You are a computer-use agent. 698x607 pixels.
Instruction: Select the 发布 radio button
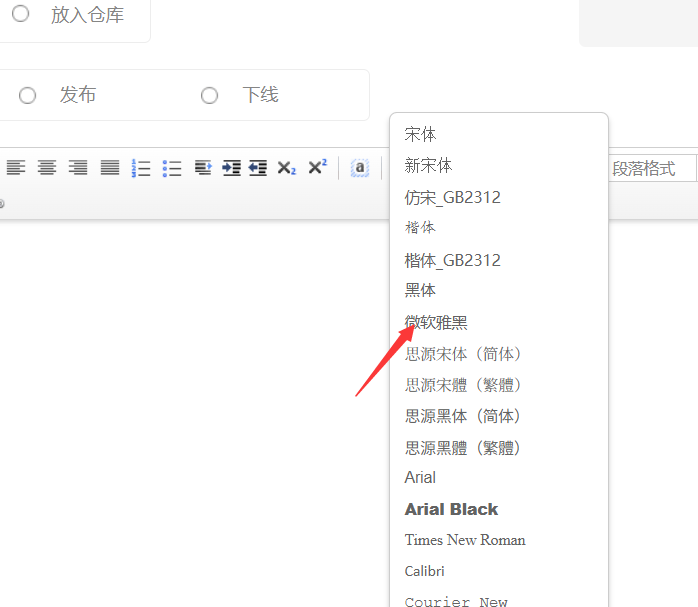pyautogui.click(x=27, y=95)
